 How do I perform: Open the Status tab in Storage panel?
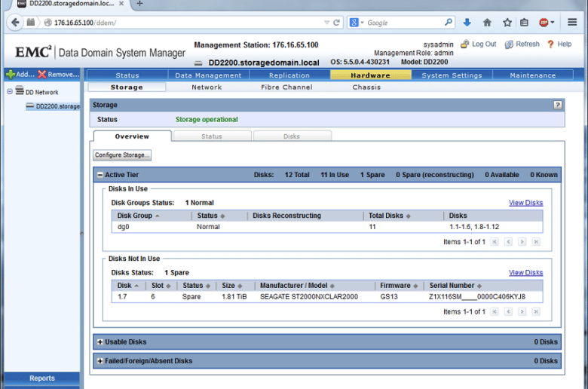pos(212,136)
